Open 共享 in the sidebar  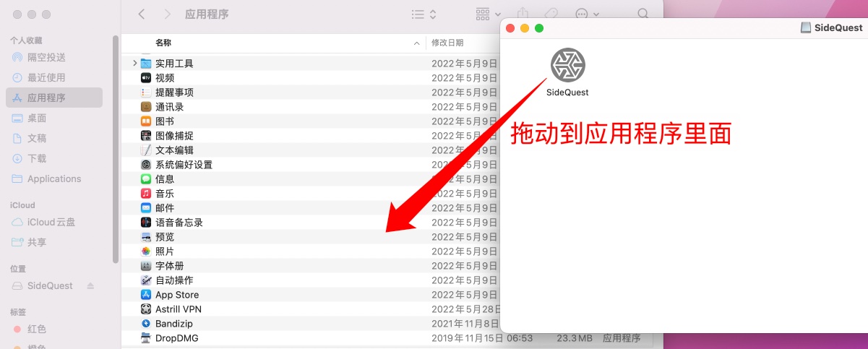tap(54, 242)
